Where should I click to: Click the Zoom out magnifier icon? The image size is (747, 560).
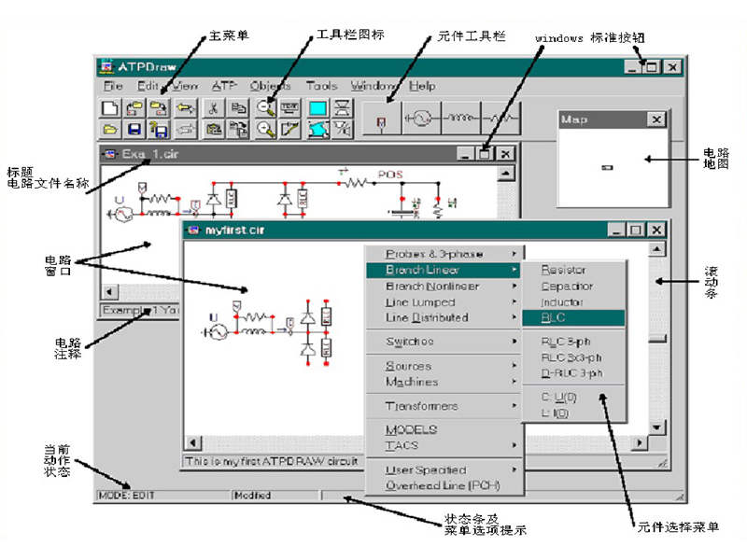[x=265, y=108]
